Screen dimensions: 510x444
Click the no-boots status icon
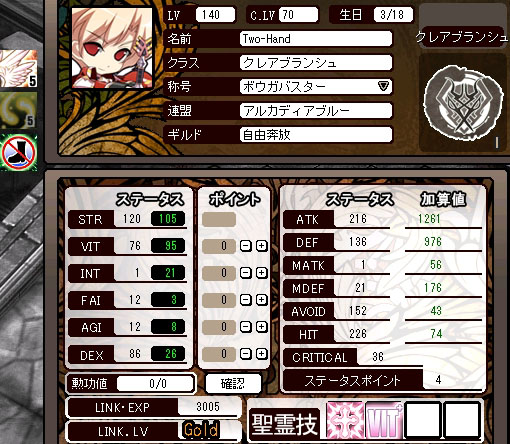[x=19, y=153]
